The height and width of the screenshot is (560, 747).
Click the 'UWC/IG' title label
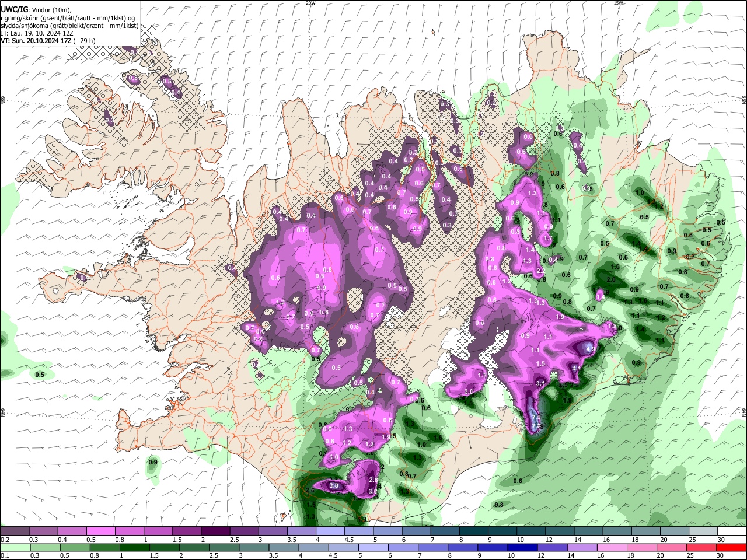click(x=15, y=9)
